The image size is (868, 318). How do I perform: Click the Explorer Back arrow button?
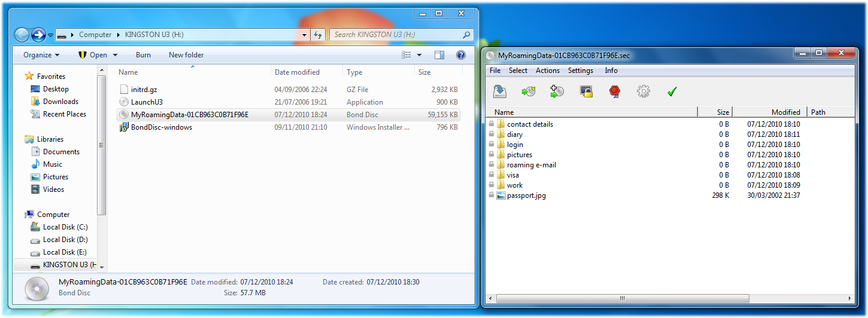click(22, 35)
